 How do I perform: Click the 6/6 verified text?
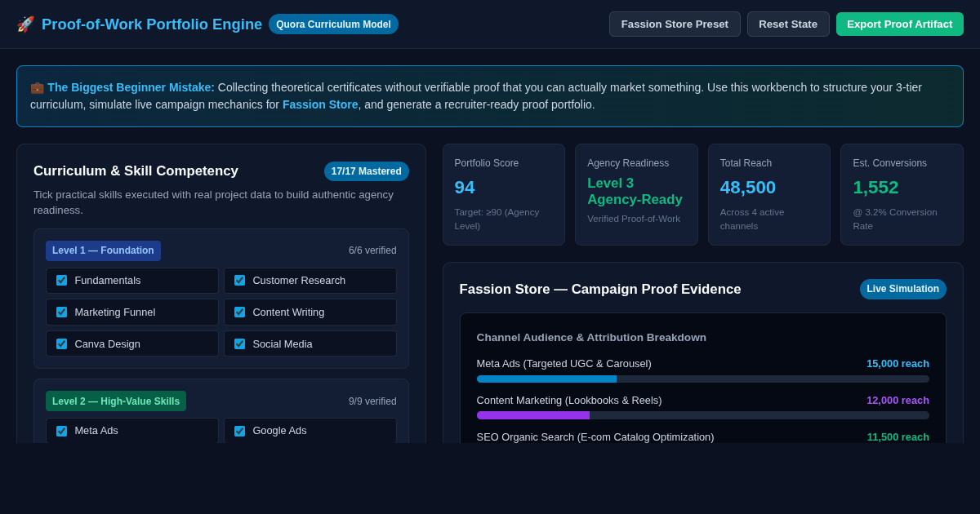[x=372, y=250]
